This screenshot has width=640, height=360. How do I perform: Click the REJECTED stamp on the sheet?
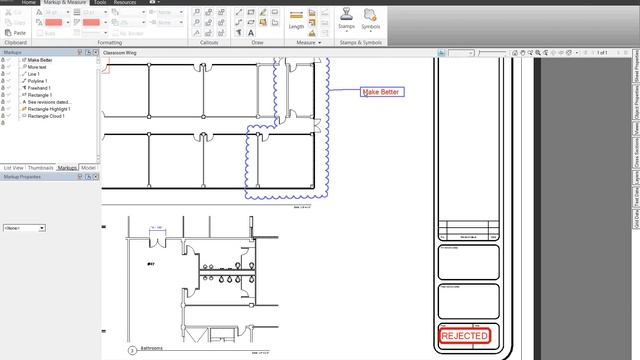[464, 336]
